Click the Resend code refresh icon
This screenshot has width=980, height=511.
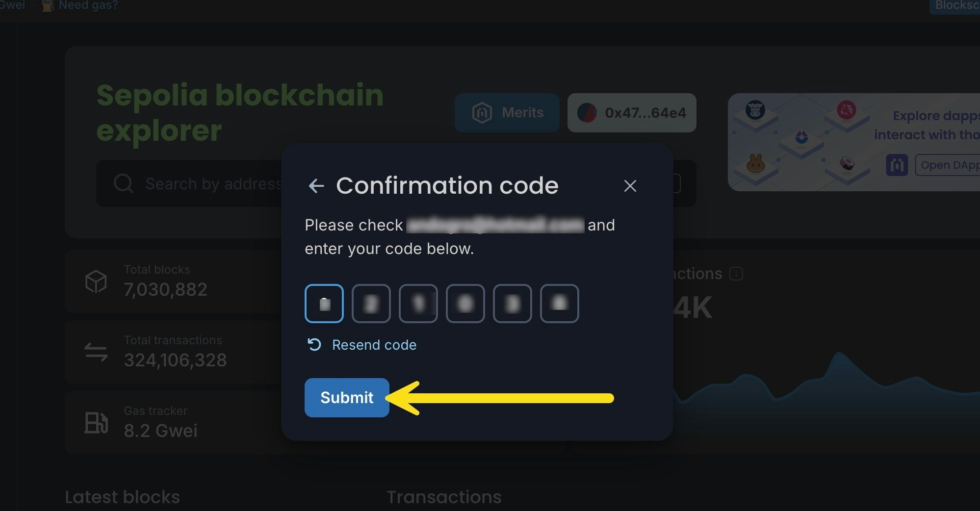[x=314, y=345]
